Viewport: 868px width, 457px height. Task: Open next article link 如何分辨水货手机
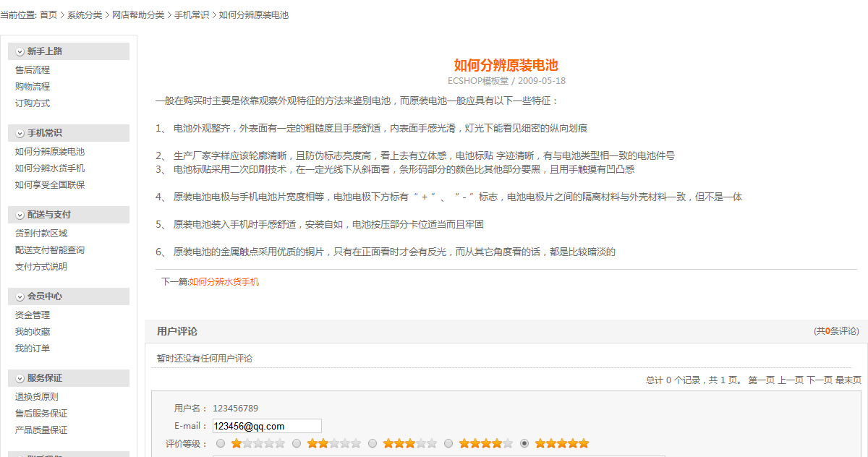click(224, 282)
